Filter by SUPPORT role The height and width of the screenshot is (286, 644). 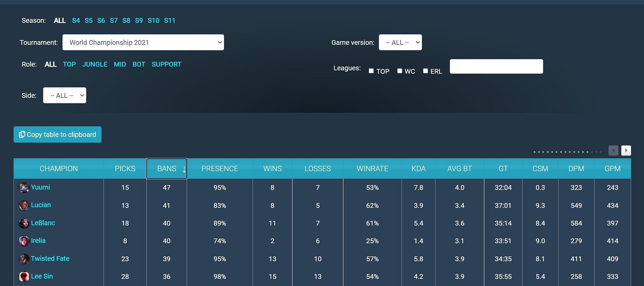point(167,64)
